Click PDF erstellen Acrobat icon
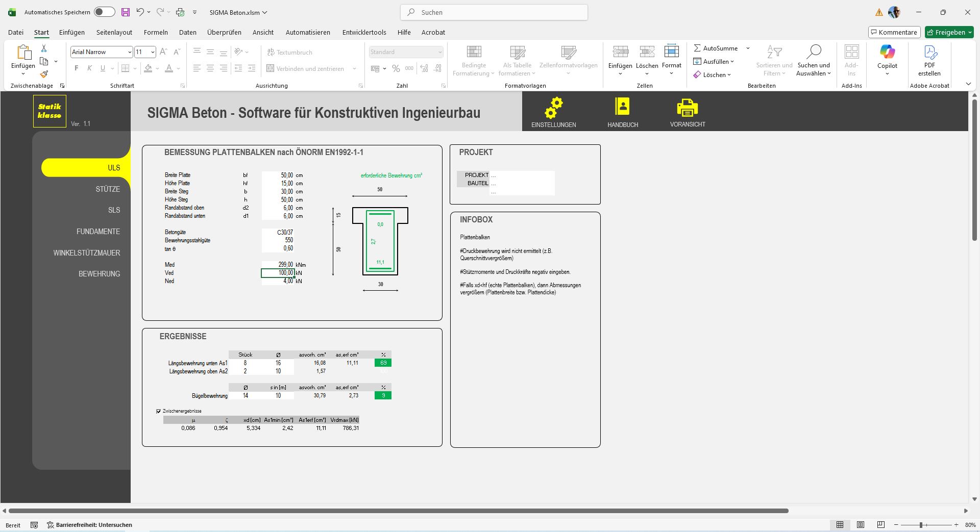This screenshot has width=980, height=532. tap(929, 52)
